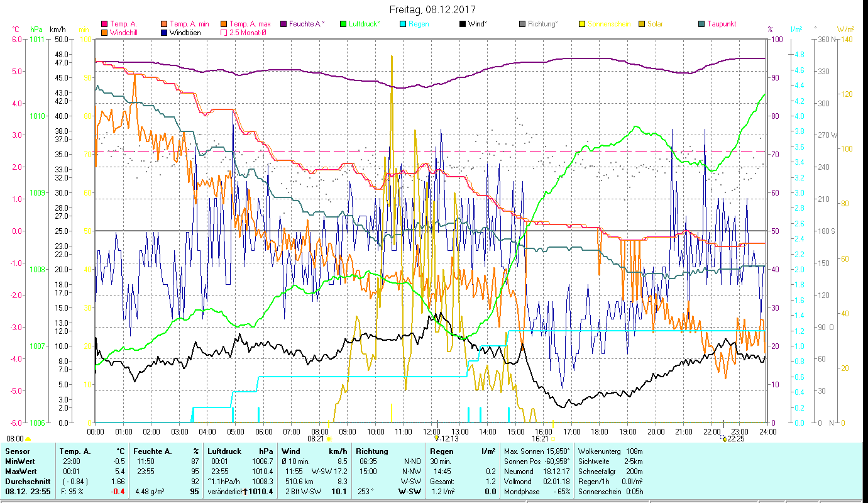Click the Gesamt: rain total label
The height and width of the screenshot is (503, 868).
point(442,482)
